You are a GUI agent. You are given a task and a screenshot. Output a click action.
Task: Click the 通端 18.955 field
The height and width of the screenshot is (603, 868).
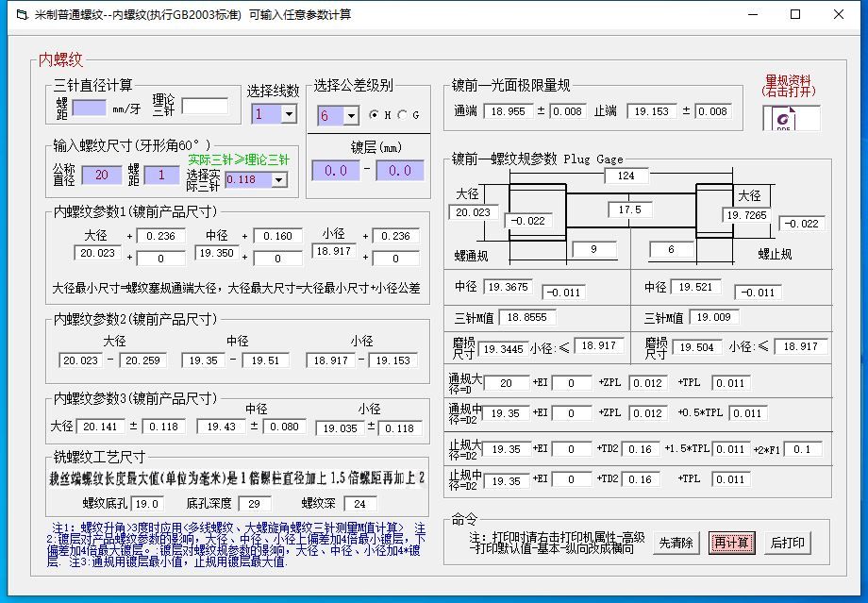[509, 111]
